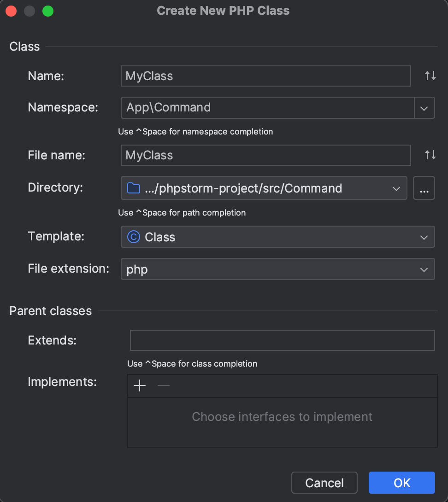Viewport: 448px width, 502px height.
Task: Click the Parent classes section header
Action: click(x=51, y=311)
